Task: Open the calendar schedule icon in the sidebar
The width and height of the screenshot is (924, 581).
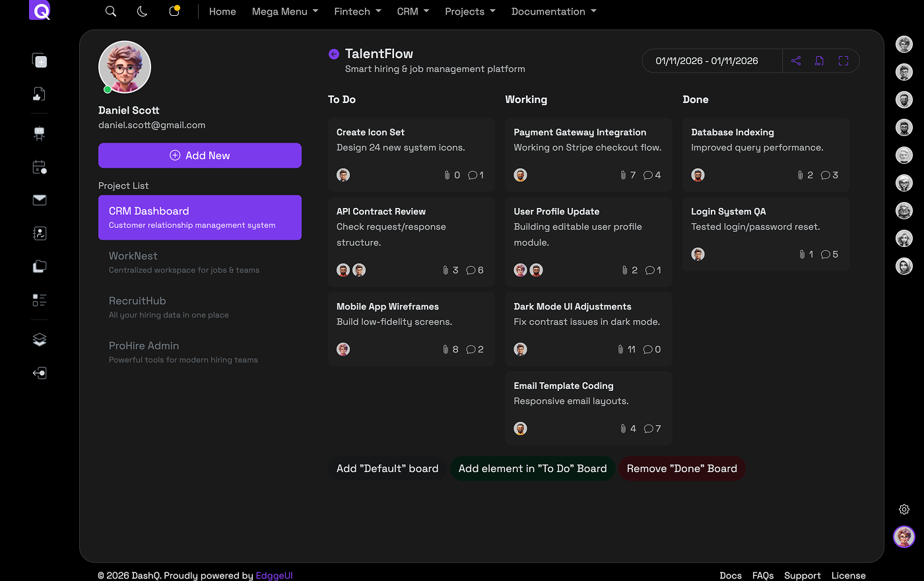Action: click(x=38, y=167)
